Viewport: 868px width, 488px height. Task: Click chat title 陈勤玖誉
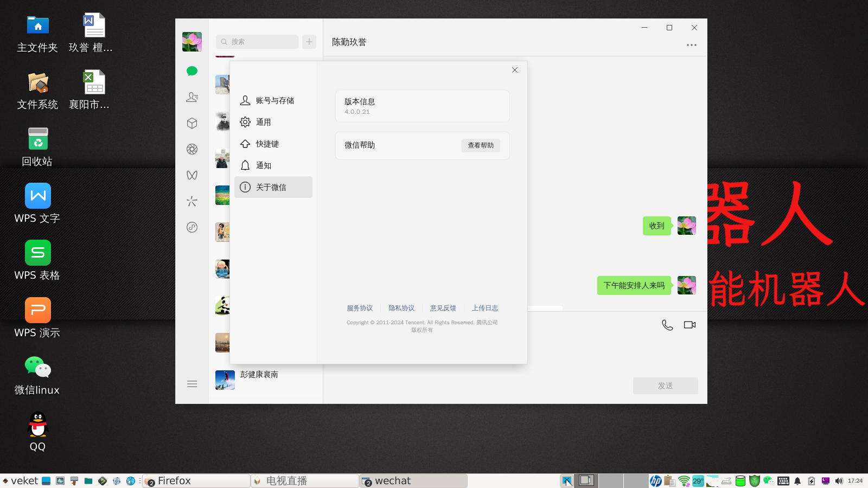(x=349, y=42)
